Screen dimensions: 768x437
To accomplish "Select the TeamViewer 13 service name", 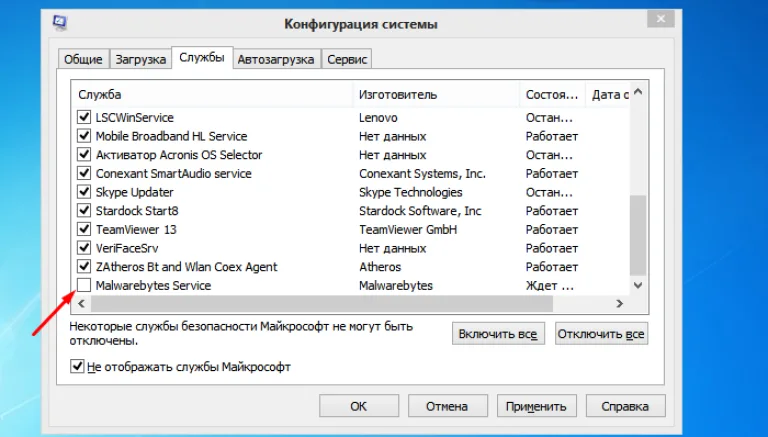I will pos(136,229).
